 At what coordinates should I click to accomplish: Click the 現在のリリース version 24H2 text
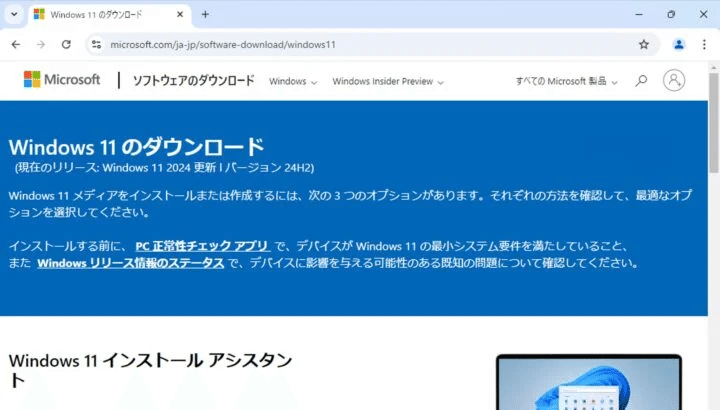(164, 168)
